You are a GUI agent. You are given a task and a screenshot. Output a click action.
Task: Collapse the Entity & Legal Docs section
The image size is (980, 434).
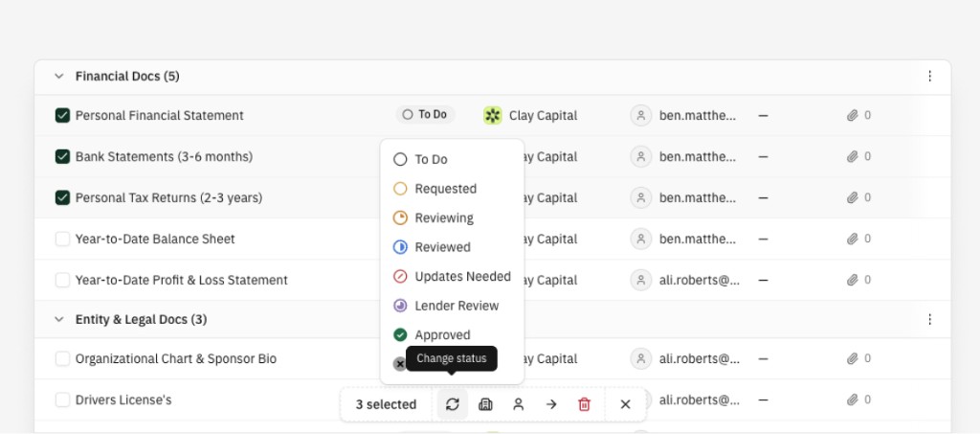point(58,320)
